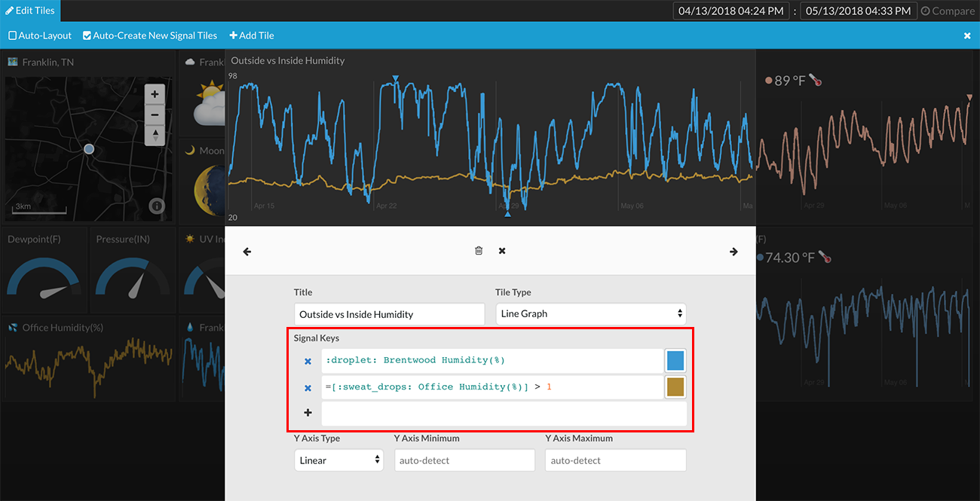Go to next tile with right arrow
This screenshot has width=980, height=501.
click(x=733, y=252)
